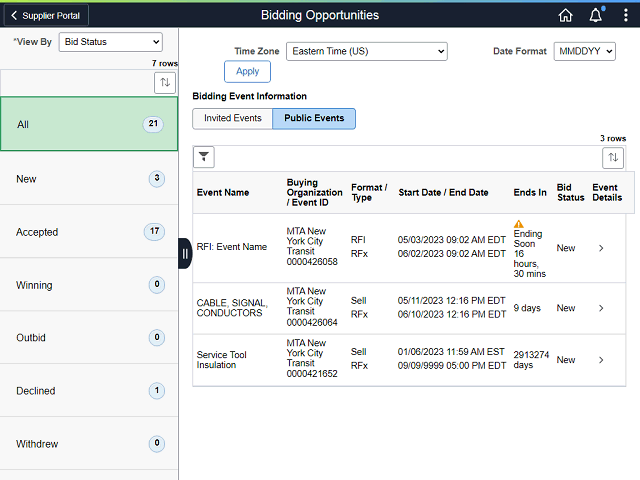
Task: Click '2913274 days' ends-in value
Action: (x=531, y=360)
